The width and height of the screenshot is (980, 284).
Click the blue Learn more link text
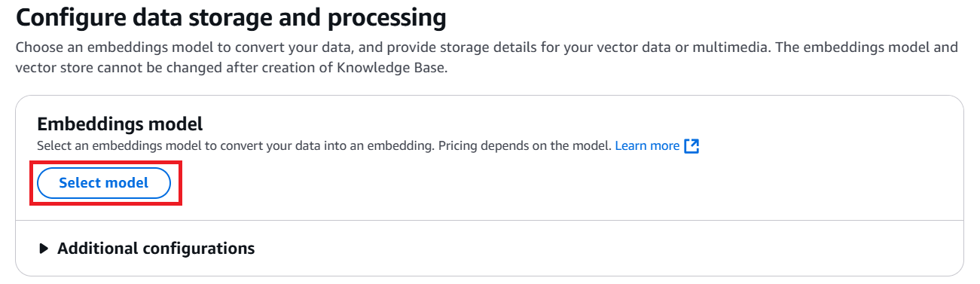[647, 146]
